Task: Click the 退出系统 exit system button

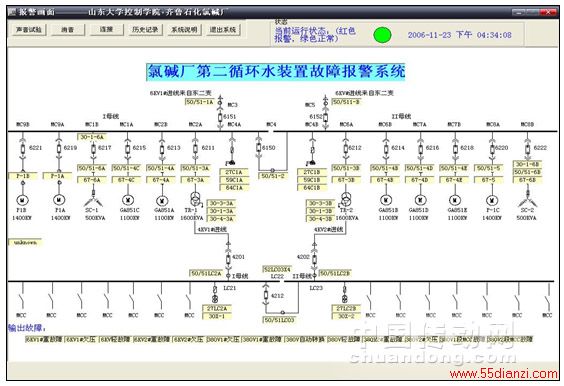Action: [x=223, y=30]
